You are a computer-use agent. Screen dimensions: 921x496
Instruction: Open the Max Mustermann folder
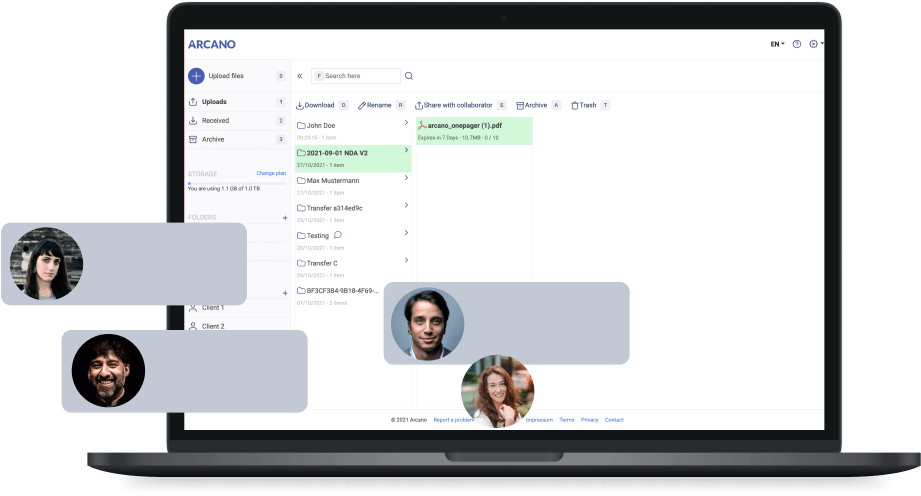click(353, 186)
